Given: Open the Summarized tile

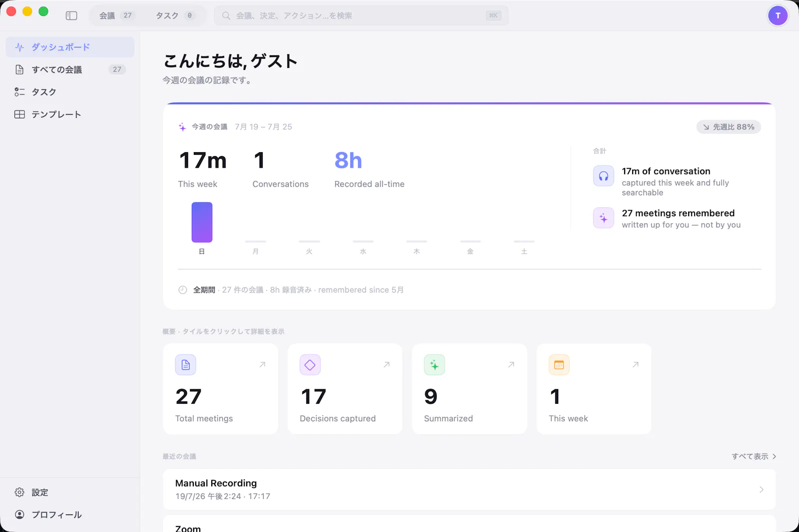Looking at the screenshot, I should pos(469,389).
